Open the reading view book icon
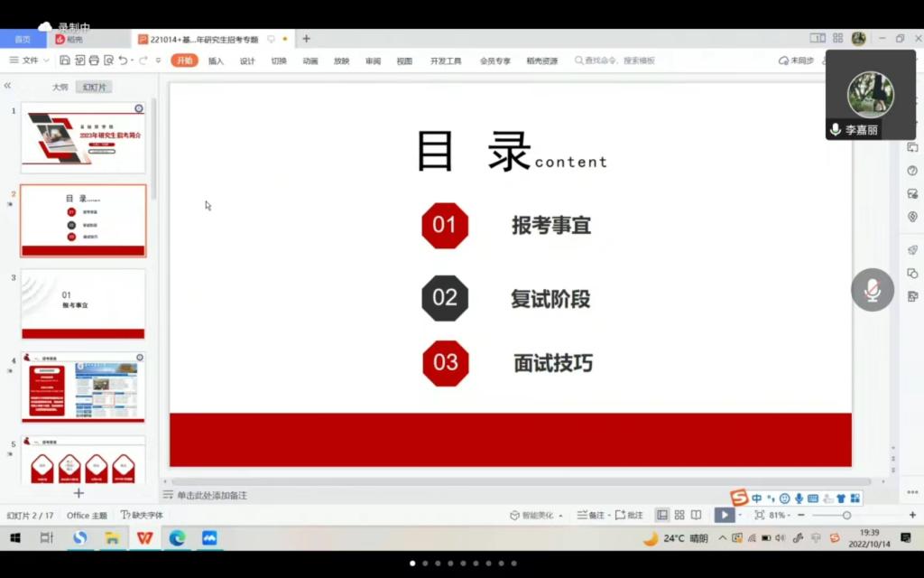This screenshot has width=924, height=578. tap(696, 515)
